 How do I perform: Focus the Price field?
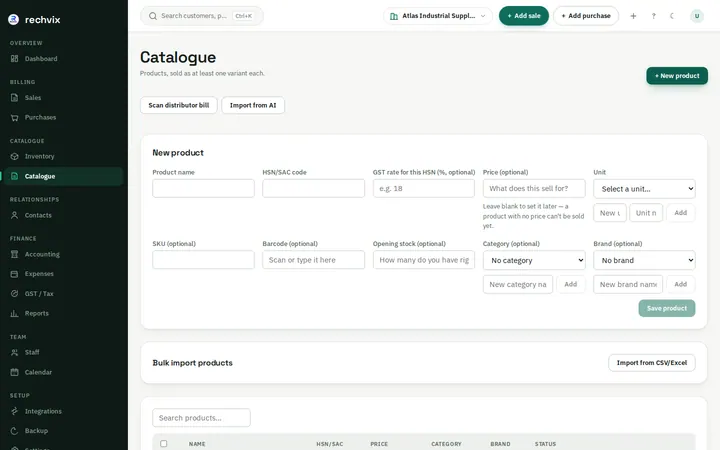(534, 188)
